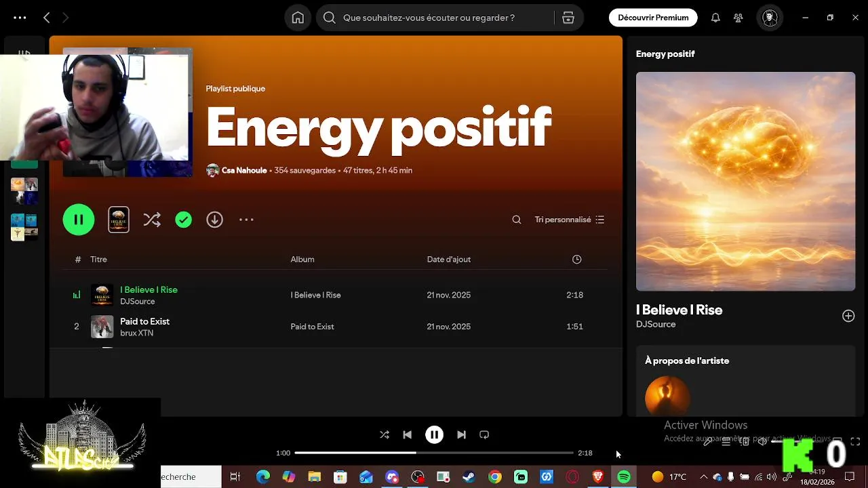Open the À propos de l'artiste card
The width and height of the screenshot is (868, 488).
coord(745,381)
